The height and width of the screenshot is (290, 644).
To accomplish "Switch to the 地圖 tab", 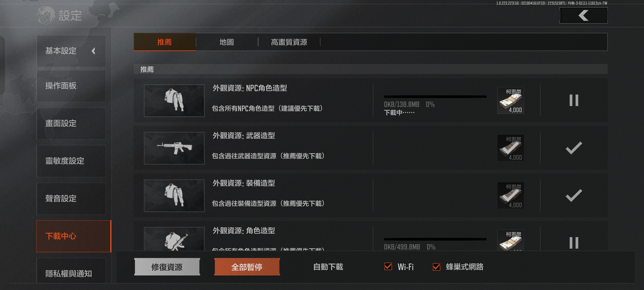I will (227, 42).
